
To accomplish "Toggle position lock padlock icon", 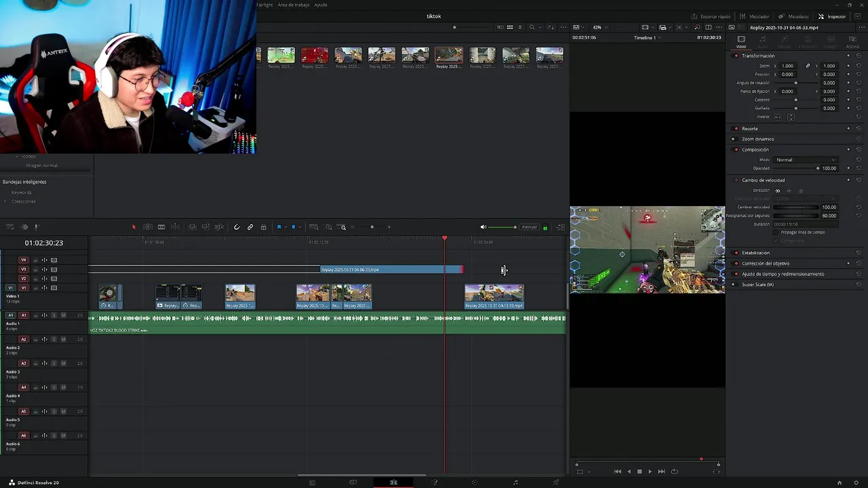I will (x=264, y=227).
